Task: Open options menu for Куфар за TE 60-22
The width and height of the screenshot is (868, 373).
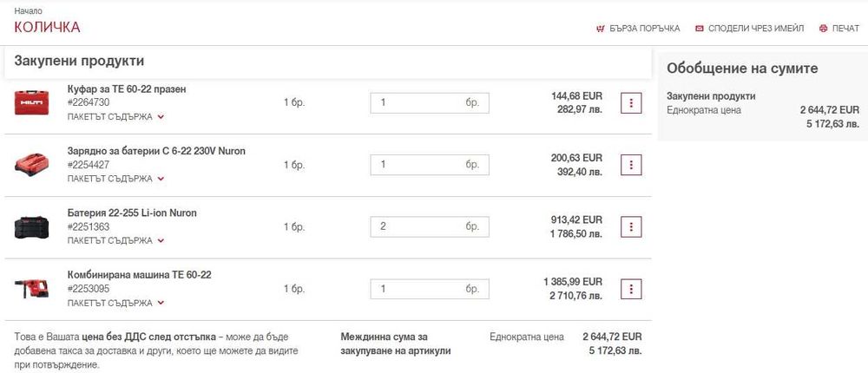Action: 631,103
